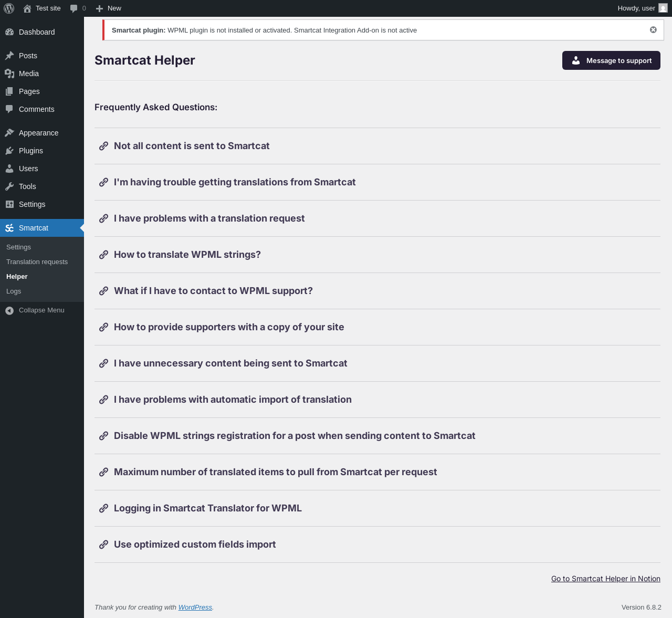Click link icon beside 'Not all content is sent'

click(104, 146)
